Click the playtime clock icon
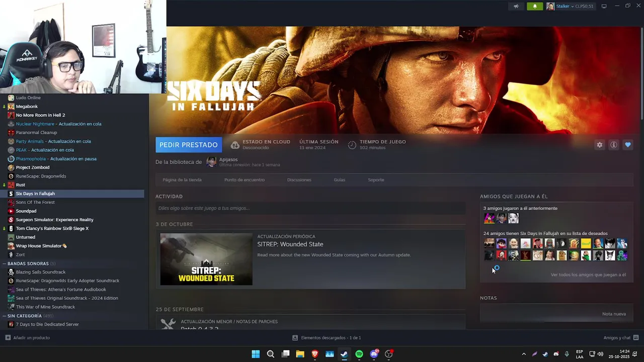The height and width of the screenshot is (362, 644). click(352, 145)
